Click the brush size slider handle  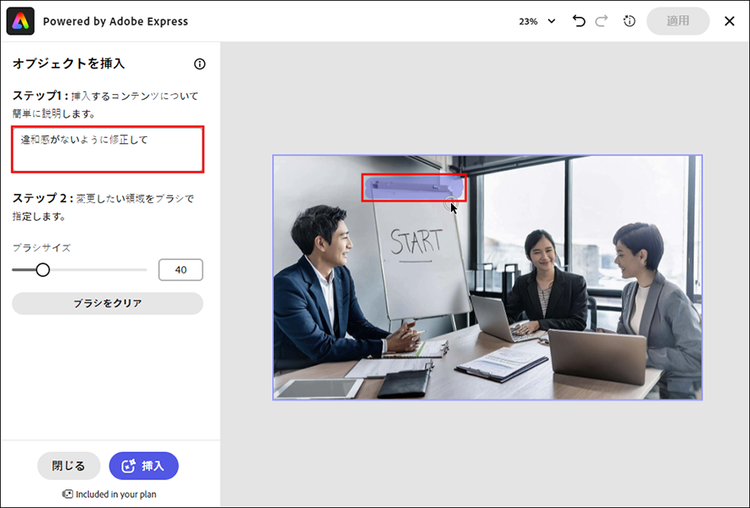43,269
